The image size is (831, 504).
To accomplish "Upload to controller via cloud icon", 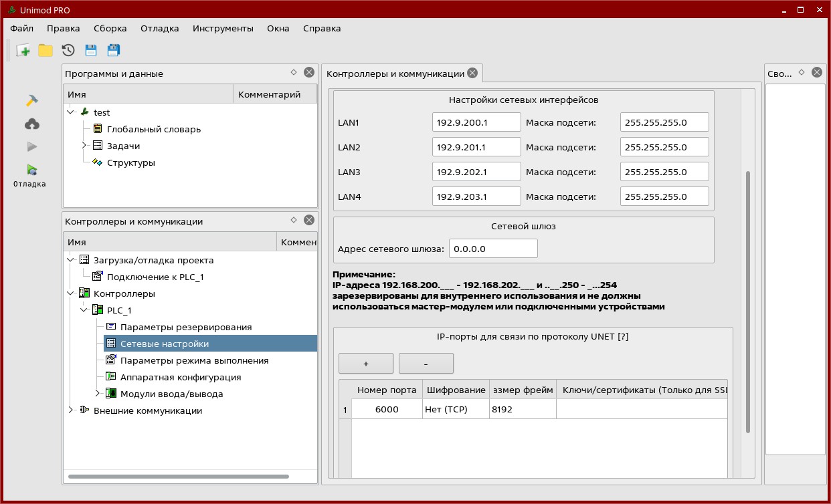I will (31, 124).
